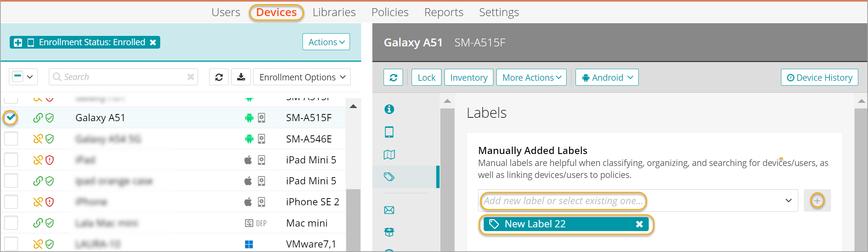Remove the New Label 22 tag
The width and height of the screenshot is (868, 252).
click(639, 224)
